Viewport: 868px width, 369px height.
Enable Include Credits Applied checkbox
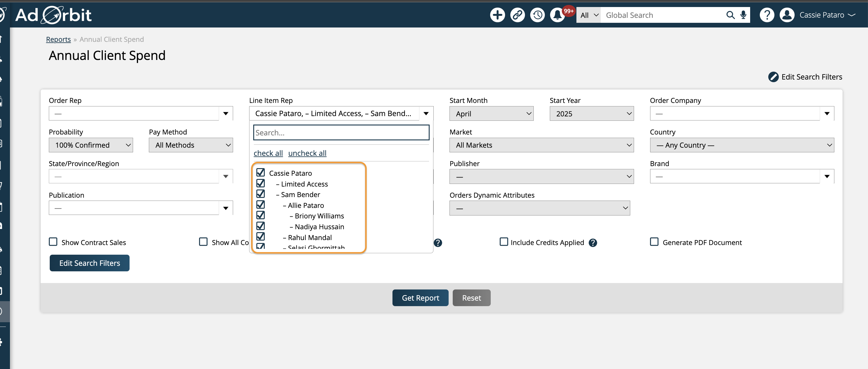[503, 242]
